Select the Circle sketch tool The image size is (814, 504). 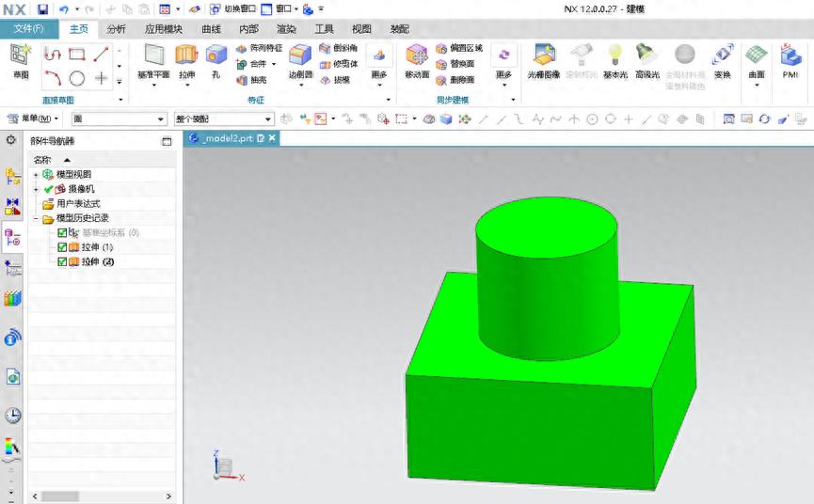tap(77, 78)
